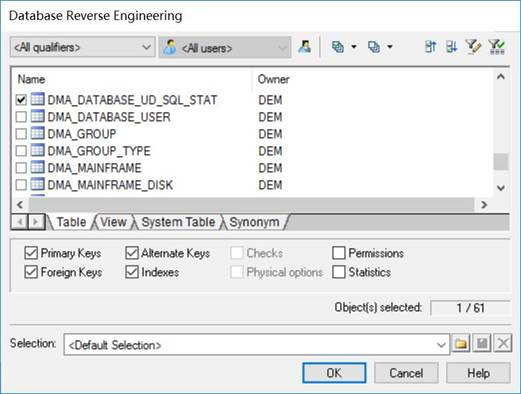521x394 pixels.
Task: Enable the Permissions checkbox
Action: 339,253
